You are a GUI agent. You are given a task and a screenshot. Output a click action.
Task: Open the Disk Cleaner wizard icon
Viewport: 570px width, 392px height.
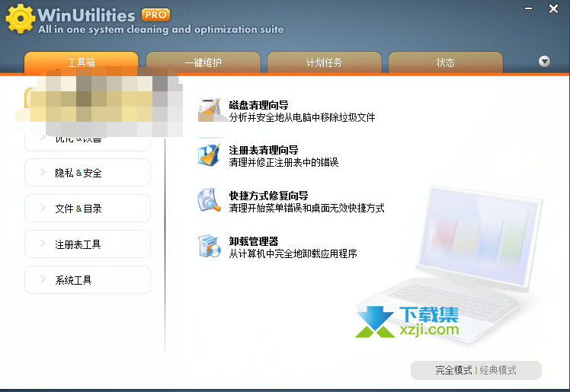click(x=210, y=110)
